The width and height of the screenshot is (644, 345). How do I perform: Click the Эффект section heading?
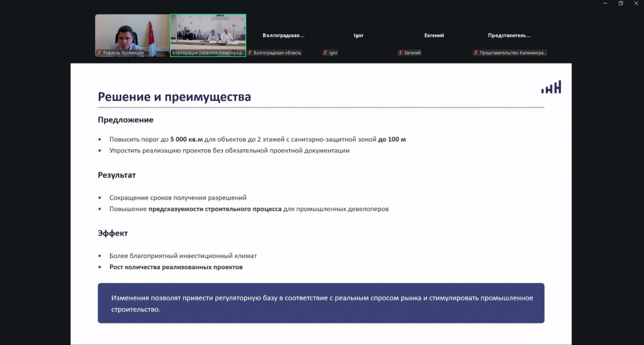click(x=113, y=233)
